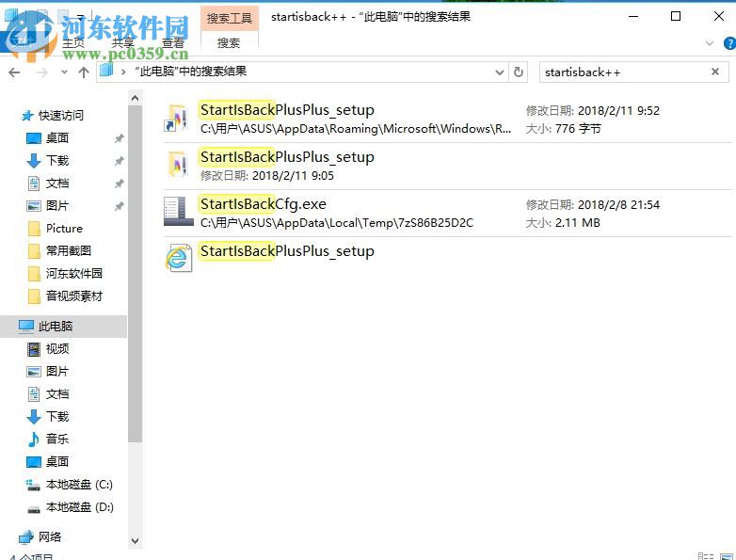Select the StartIsBackPlusPlus_setup folder icon dated 9:05
Viewport: 736px width, 560px height.
(x=178, y=166)
